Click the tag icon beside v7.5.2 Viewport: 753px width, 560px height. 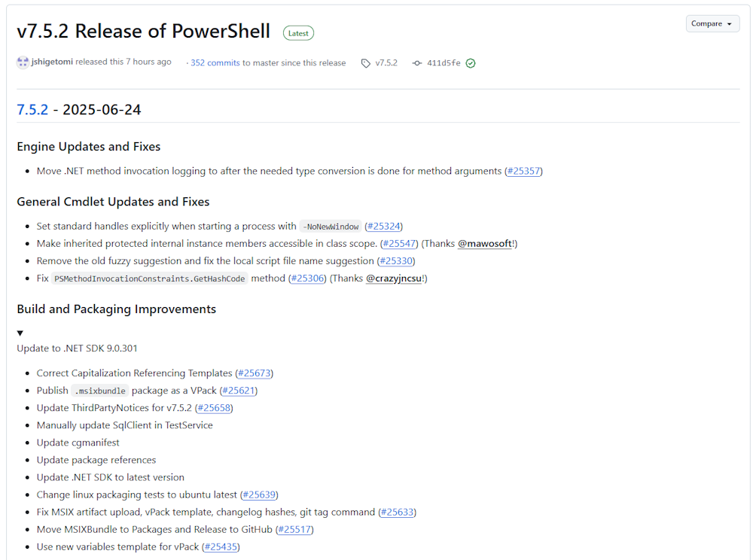click(366, 63)
